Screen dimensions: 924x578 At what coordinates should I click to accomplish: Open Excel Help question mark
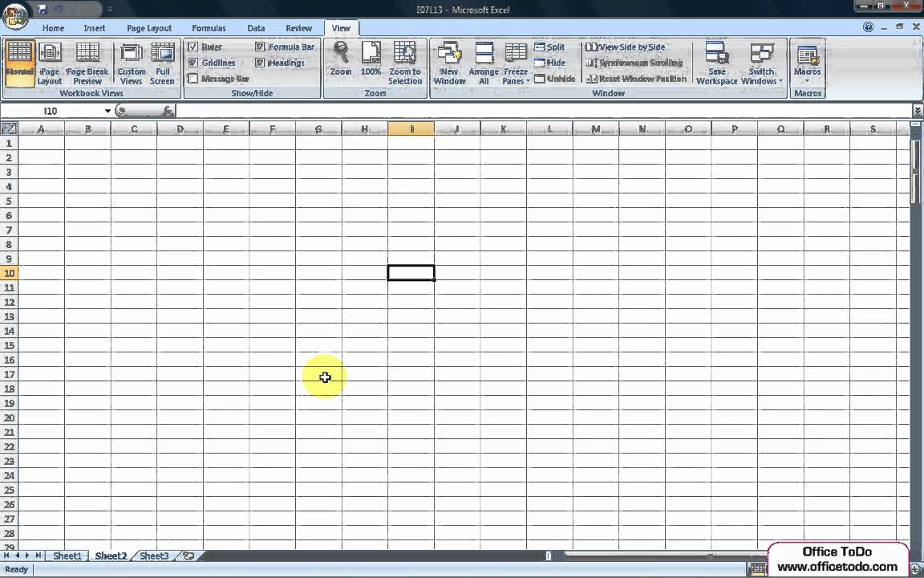click(868, 27)
